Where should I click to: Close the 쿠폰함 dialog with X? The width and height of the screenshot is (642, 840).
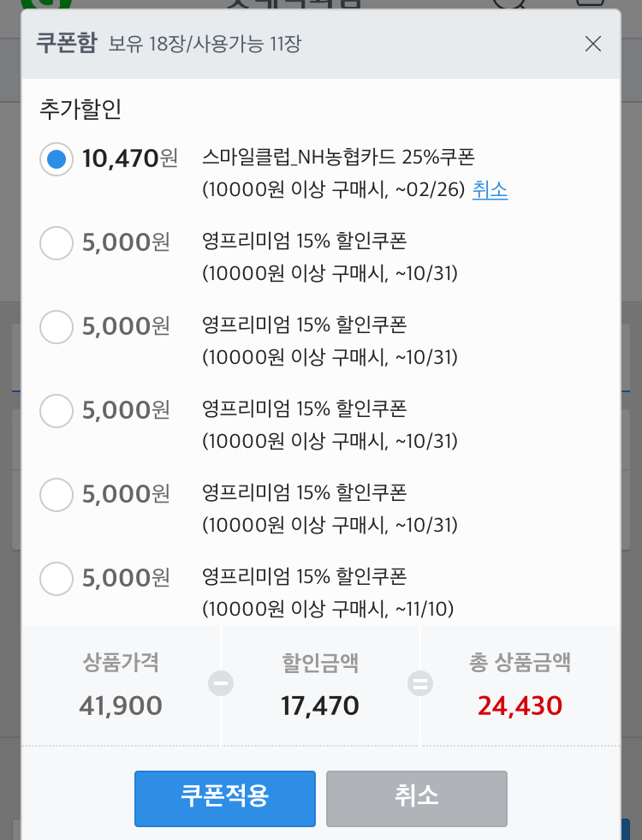point(592,44)
